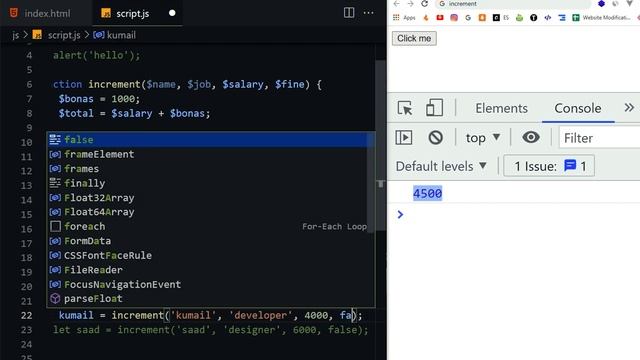Select the frames autocomplete suggestion
Screen dimensions: 640x360
[207, 169]
